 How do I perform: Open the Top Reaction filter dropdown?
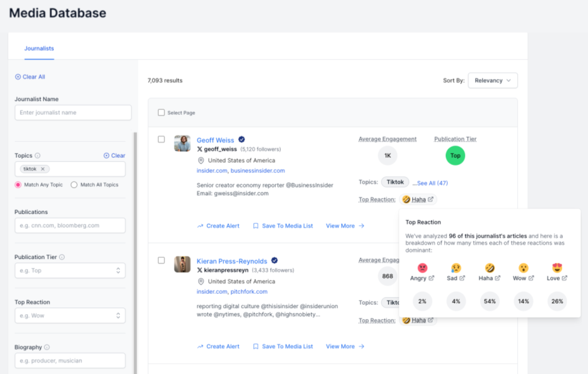pyautogui.click(x=70, y=316)
